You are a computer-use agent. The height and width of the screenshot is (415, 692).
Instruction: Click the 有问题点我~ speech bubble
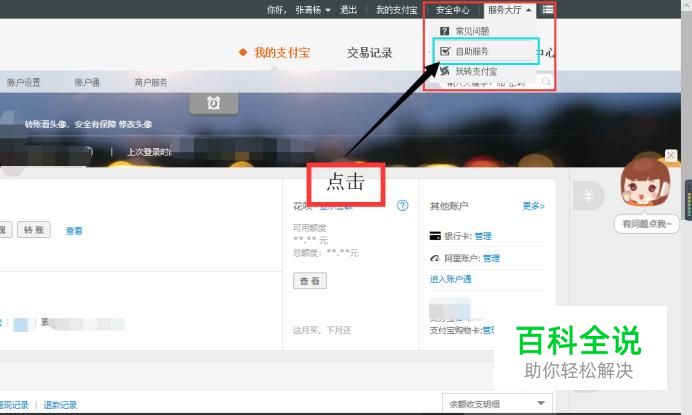(x=647, y=224)
